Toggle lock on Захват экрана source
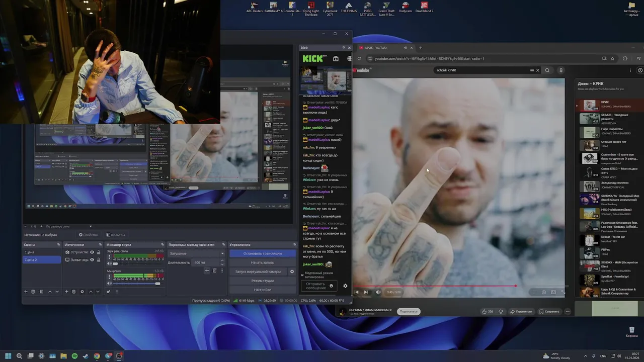This screenshot has height=362, width=644. (x=98, y=260)
